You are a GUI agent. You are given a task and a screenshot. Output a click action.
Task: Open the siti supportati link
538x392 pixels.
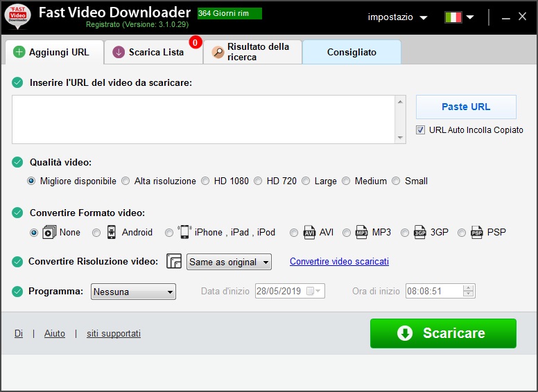pos(114,333)
